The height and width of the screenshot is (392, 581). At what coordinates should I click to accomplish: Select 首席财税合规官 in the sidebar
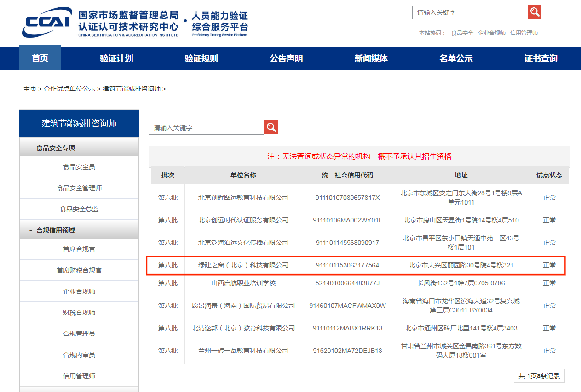coord(79,270)
